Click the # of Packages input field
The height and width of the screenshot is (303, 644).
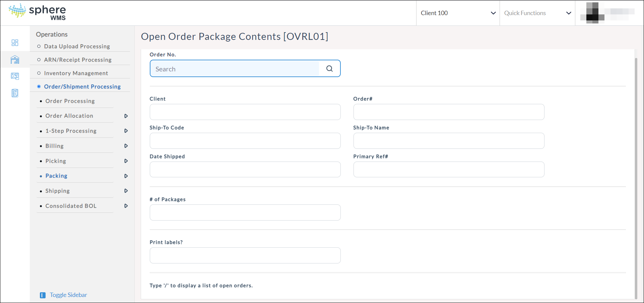tap(245, 213)
